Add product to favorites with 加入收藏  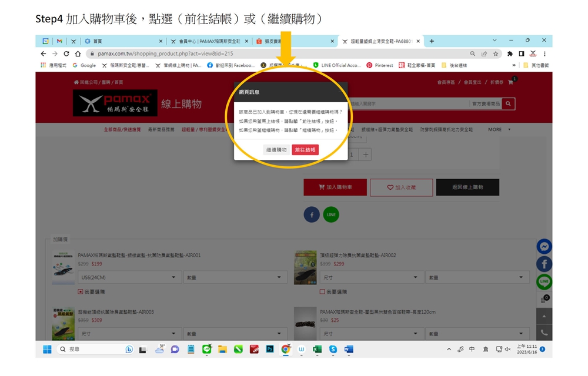point(401,187)
